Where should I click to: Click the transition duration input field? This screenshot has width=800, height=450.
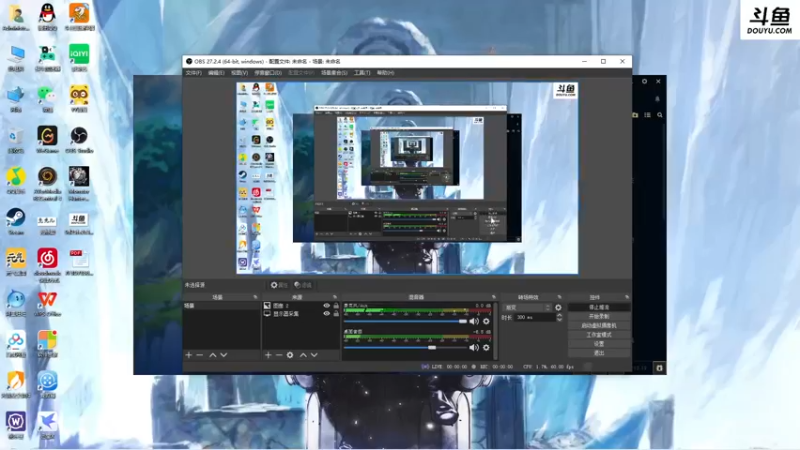tap(535, 317)
